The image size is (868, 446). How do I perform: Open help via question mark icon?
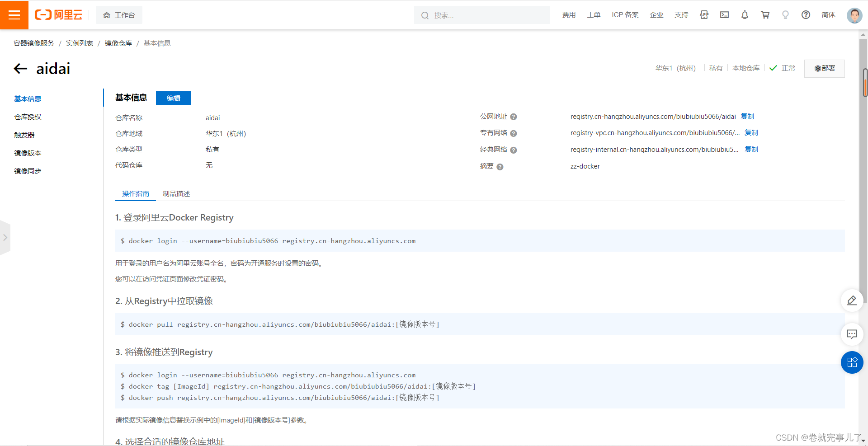pyautogui.click(x=806, y=15)
